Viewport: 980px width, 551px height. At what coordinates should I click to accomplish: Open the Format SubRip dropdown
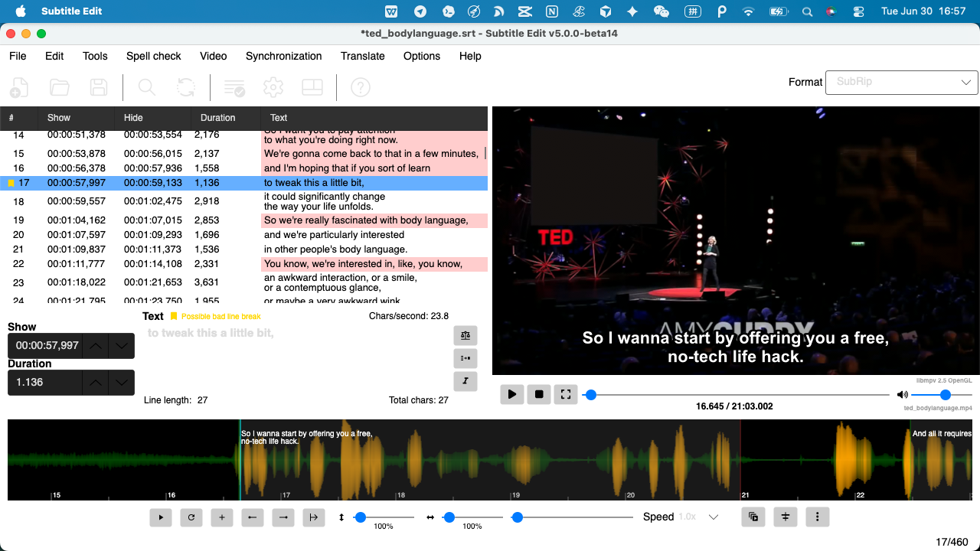(901, 82)
